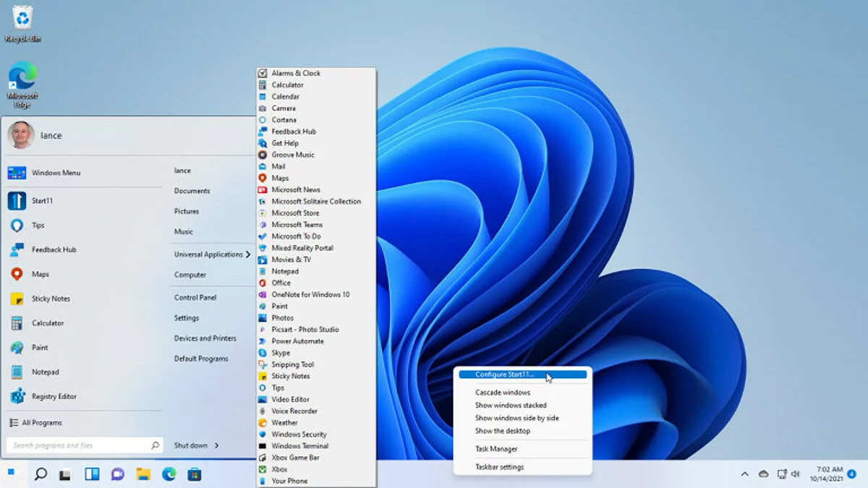Screen dimensions: 868x488
Task: Launch File Explorer from the taskbar
Action: [x=143, y=474]
